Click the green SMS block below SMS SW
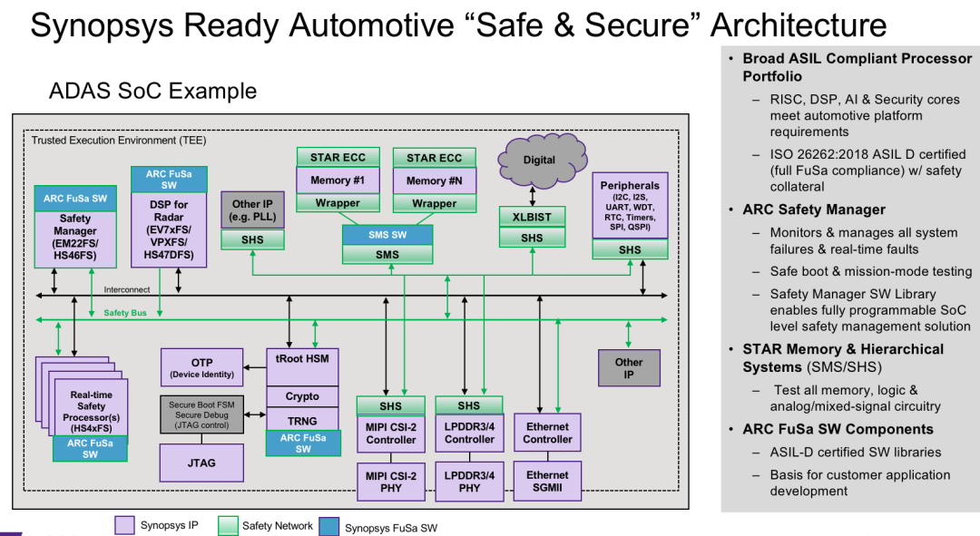980x536 pixels. [x=387, y=254]
